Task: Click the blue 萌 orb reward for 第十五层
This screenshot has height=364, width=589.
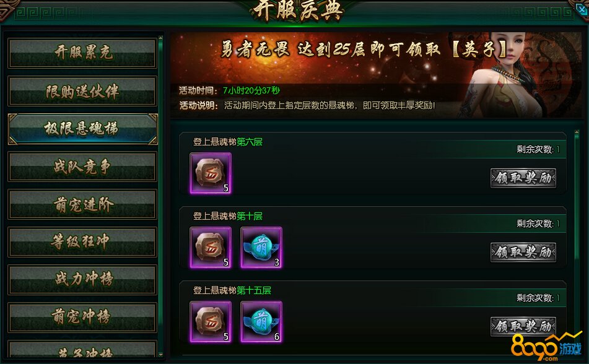Action: 261,321
